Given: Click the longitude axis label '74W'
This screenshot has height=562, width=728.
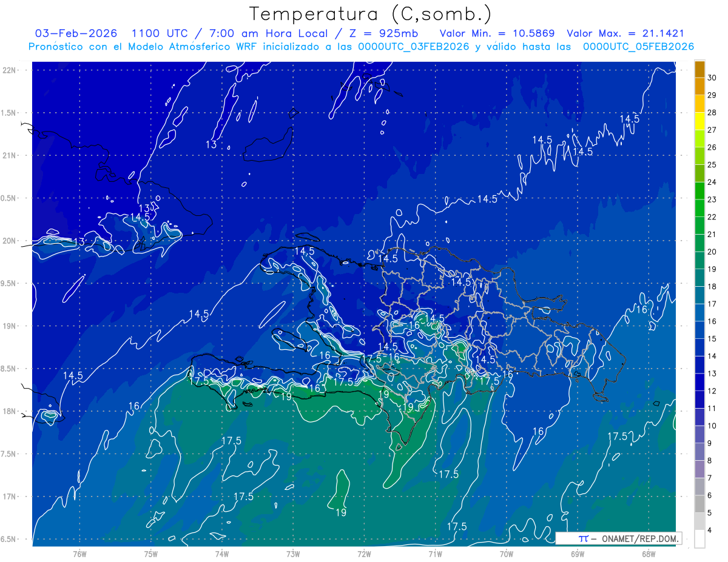Looking at the screenshot, I should 222,554.
